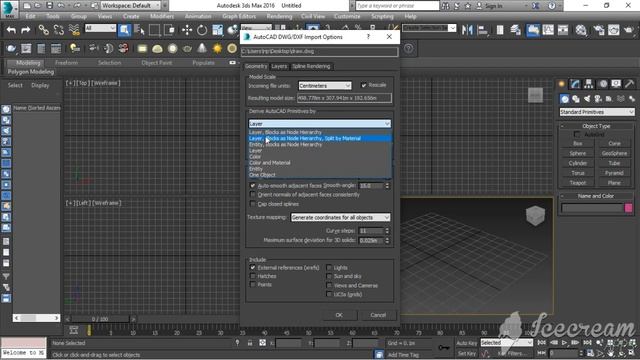Click the scene explorer horizontal scrollbar

36,318
